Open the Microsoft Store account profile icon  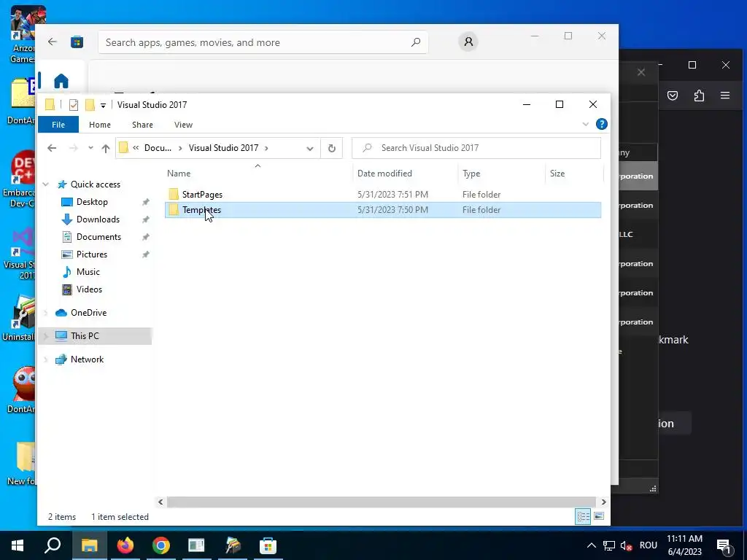[468, 42]
